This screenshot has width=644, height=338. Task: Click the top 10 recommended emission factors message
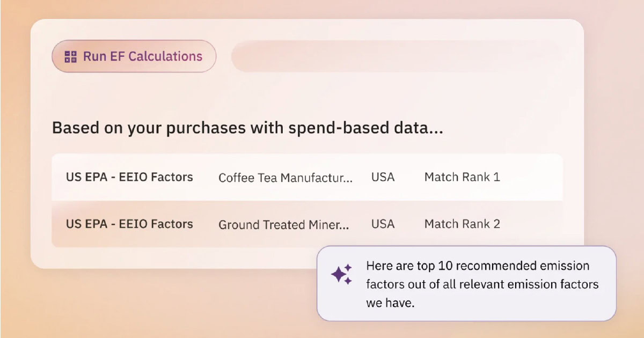pos(482,284)
